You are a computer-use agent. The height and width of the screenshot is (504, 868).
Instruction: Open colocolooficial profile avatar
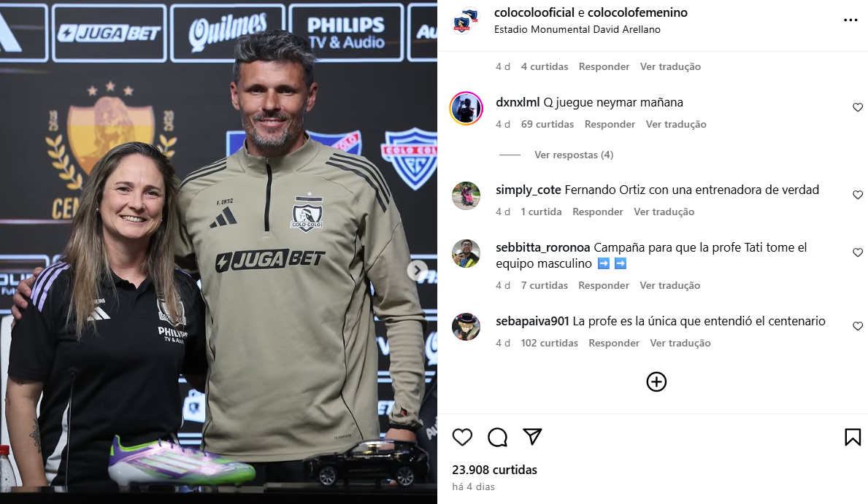point(466,21)
